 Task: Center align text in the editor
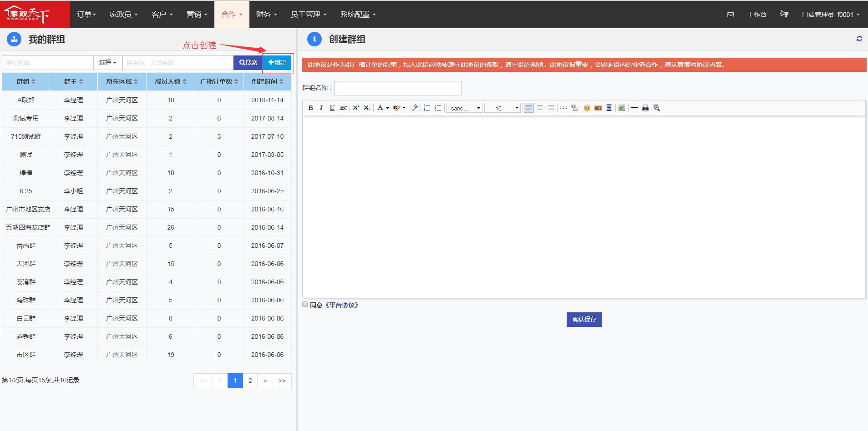click(540, 108)
